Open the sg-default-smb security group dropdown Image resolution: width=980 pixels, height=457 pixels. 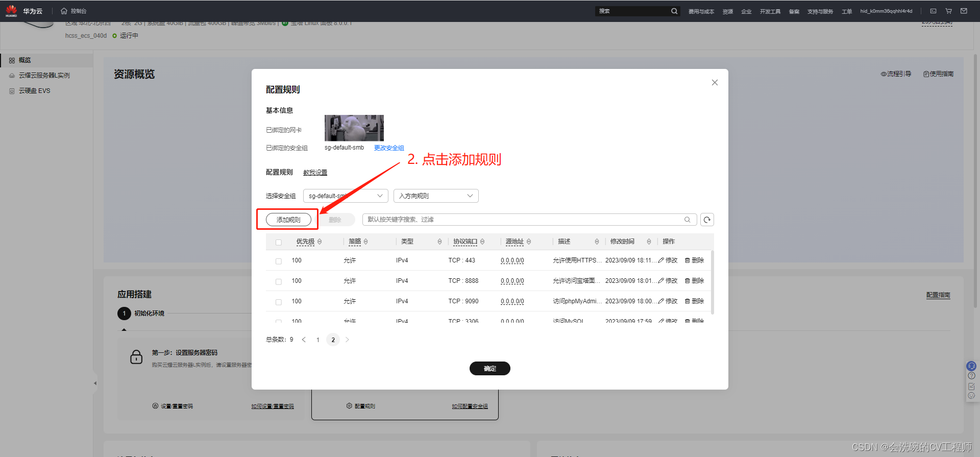click(x=346, y=196)
